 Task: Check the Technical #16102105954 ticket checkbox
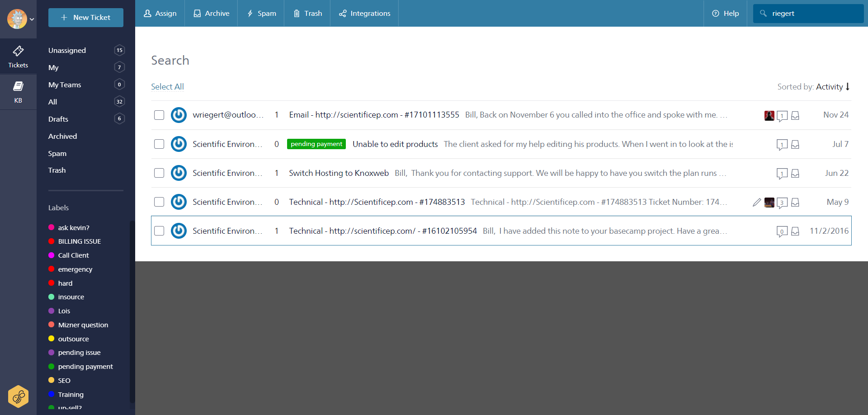click(x=159, y=231)
